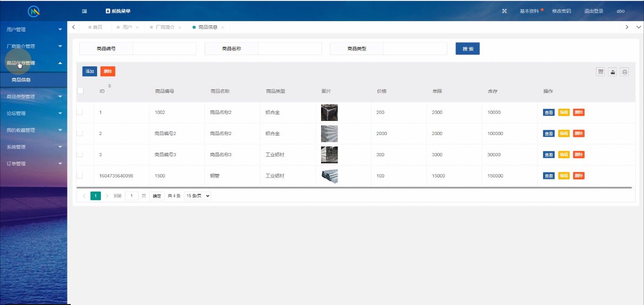Expand the 订单管理 menu
Image resolution: width=644 pixels, height=305 pixels.
pos(33,164)
